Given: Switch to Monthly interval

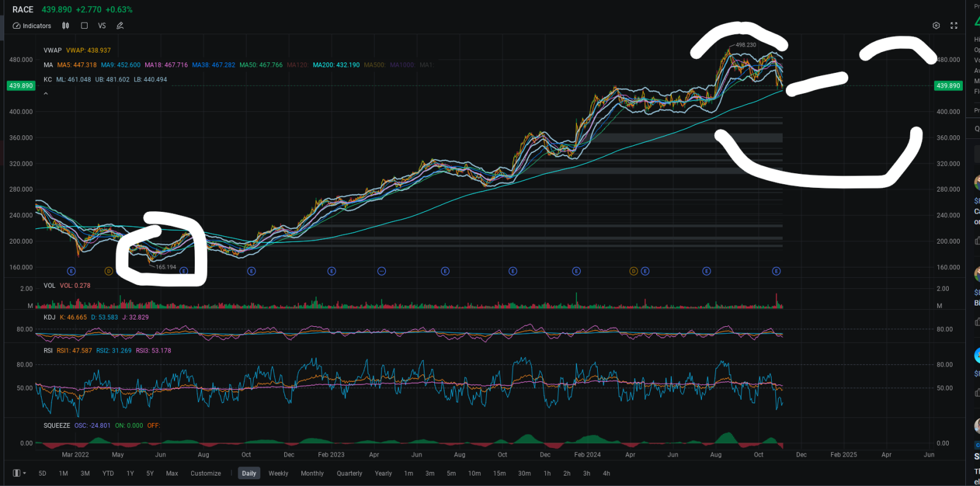Looking at the screenshot, I should click(x=312, y=473).
